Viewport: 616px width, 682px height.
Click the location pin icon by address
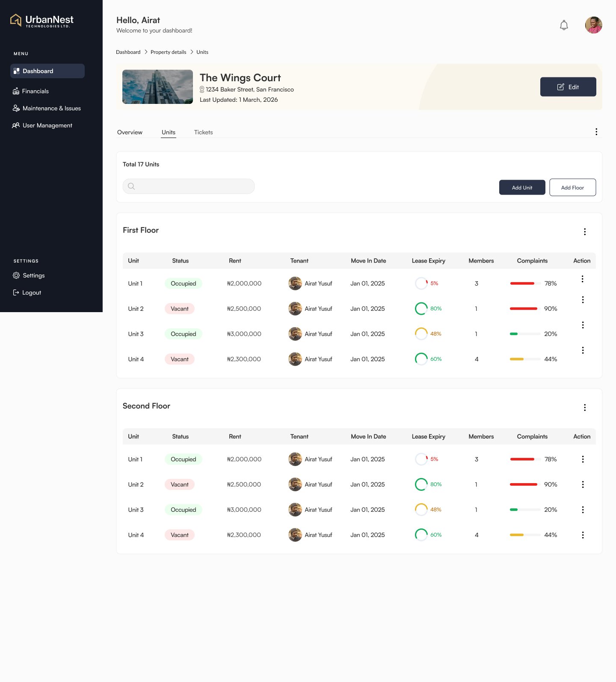202,89
